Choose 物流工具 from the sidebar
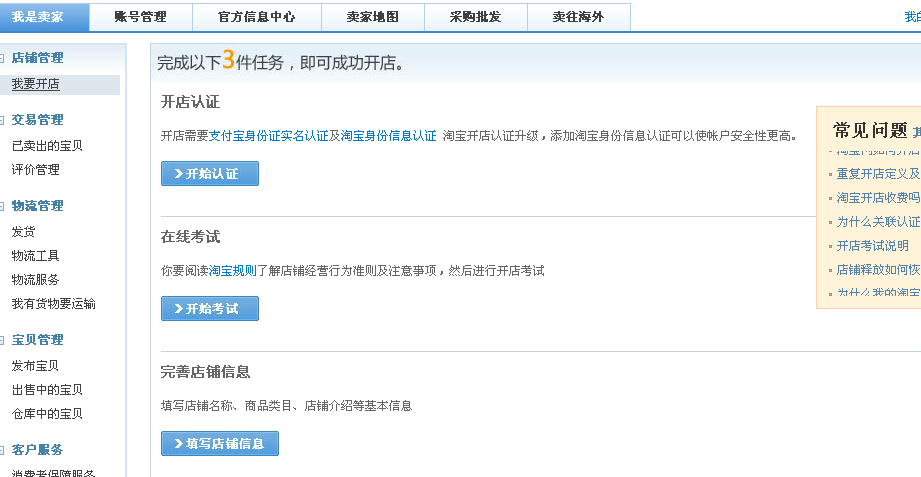Viewport: 921px width, 477px height. pyautogui.click(x=35, y=256)
